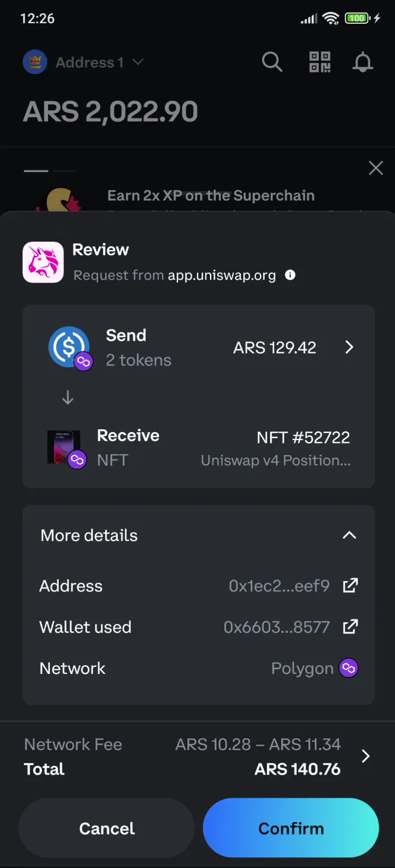Collapse the More details section
The height and width of the screenshot is (868, 395).
click(x=350, y=535)
